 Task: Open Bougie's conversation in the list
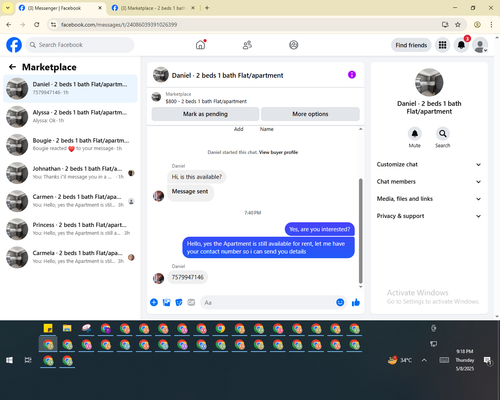(70, 145)
